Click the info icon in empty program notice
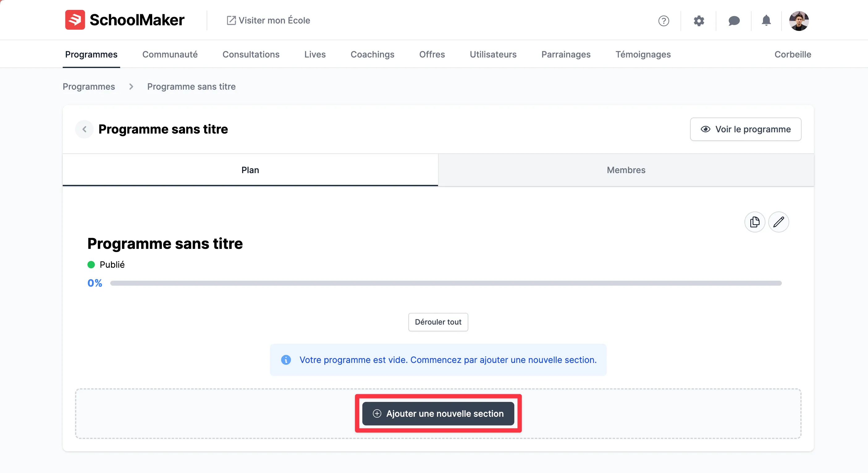The image size is (868, 473). (x=286, y=360)
